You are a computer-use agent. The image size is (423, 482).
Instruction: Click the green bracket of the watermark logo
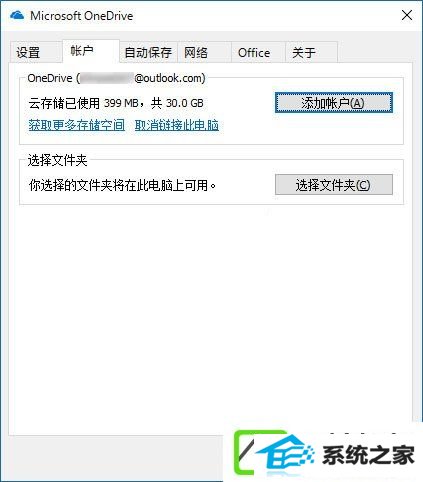click(245, 453)
